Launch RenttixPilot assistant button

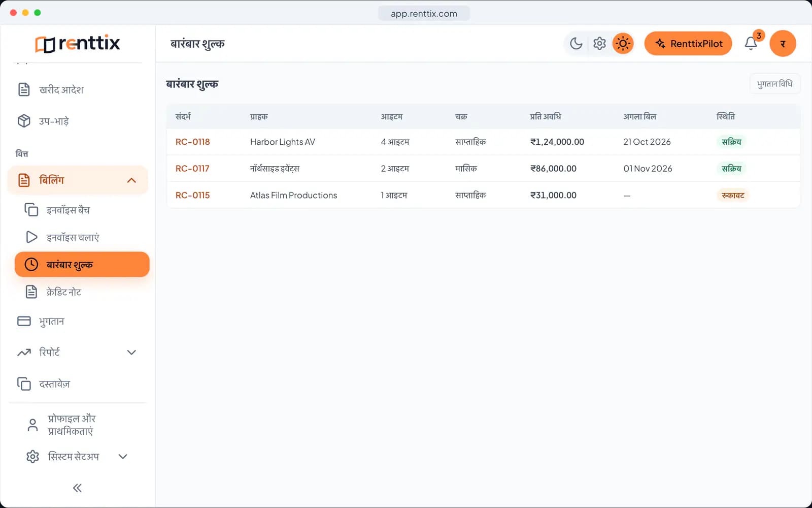[x=688, y=44]
